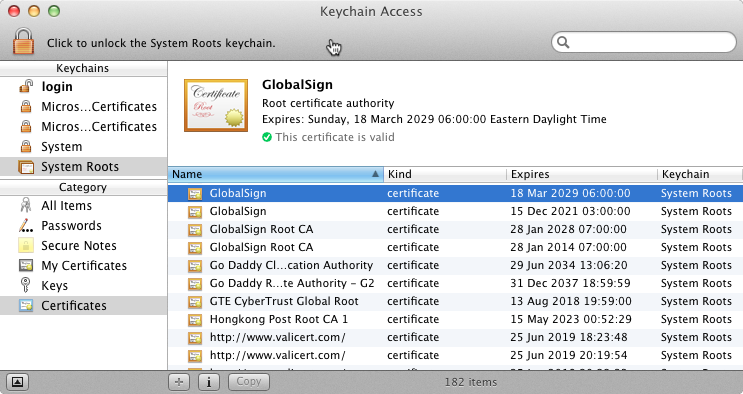The width and height of the screenshot is (743, 394).
Task: Click the My Certificates category icon
Action: [x=26, y=266]
